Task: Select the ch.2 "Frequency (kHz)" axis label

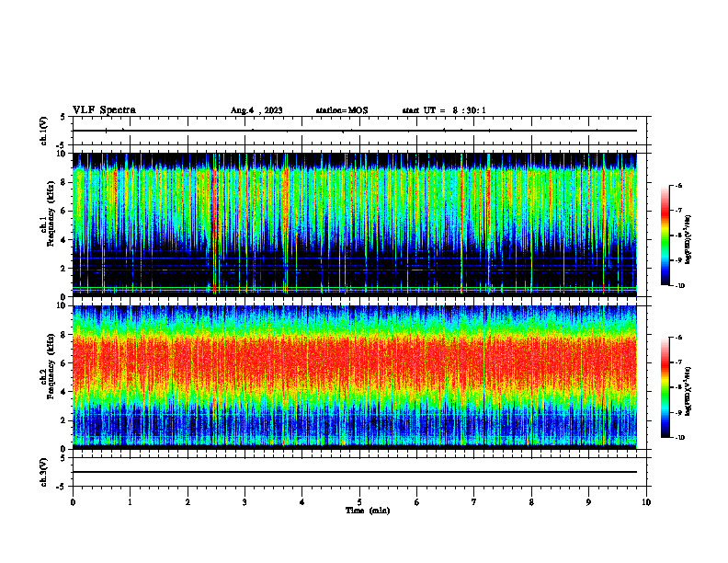Action: (x=51, y=365)
